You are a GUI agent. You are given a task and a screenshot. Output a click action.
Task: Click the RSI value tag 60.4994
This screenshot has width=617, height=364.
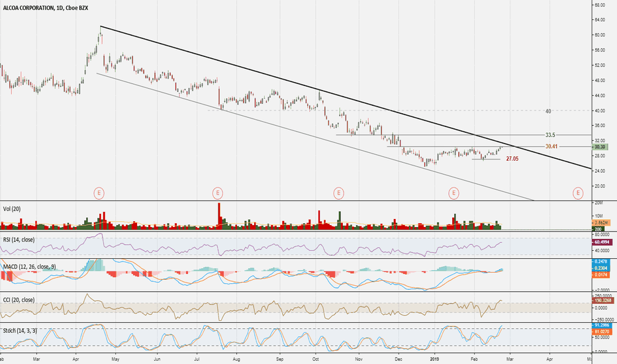tap(601, 242)
